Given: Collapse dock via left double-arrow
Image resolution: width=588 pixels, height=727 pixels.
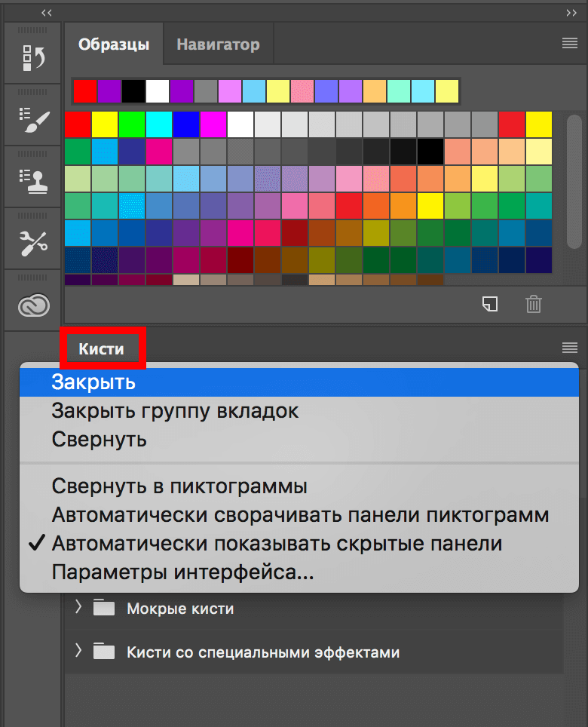Looking at the screenshot, I should 46,13.
